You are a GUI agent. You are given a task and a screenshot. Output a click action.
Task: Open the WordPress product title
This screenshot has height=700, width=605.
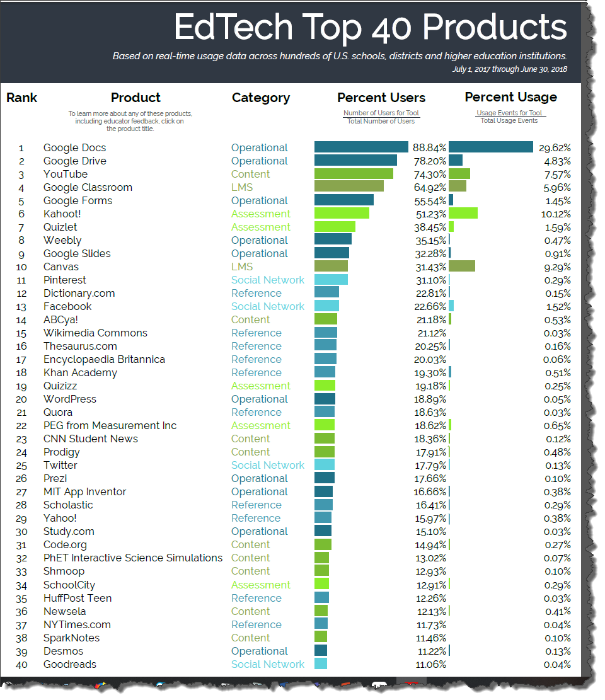[x=70, y=399]
